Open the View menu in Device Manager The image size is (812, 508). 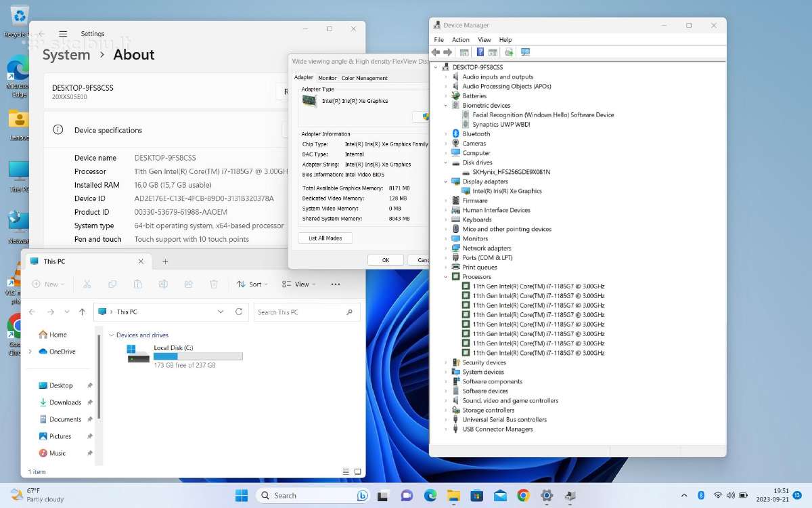pyautogui.click(x=484, y=40)
